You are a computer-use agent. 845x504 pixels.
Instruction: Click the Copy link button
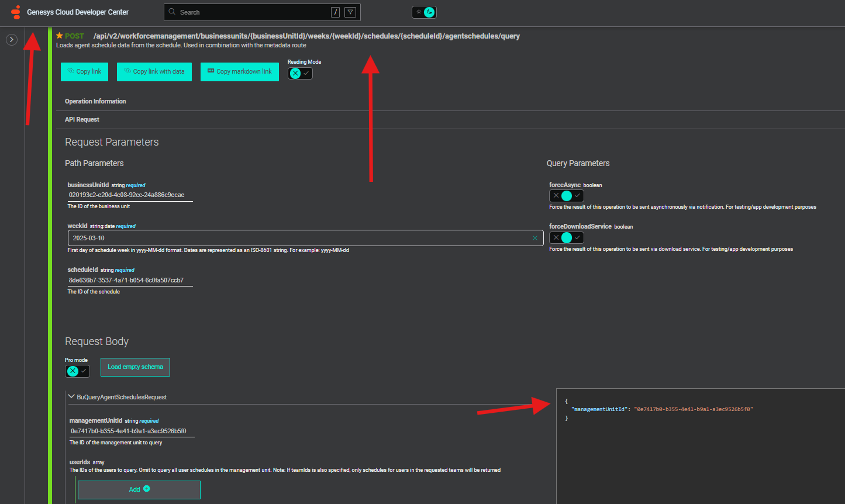click(84, 72)
